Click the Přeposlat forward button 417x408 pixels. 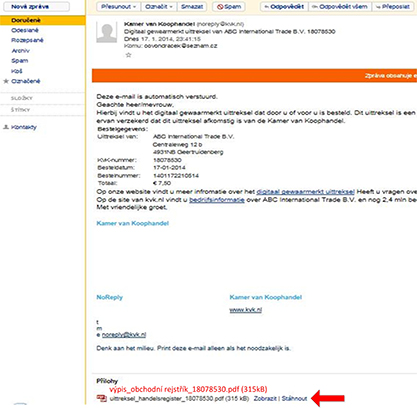pyautogui.click(x=392, y=7)
